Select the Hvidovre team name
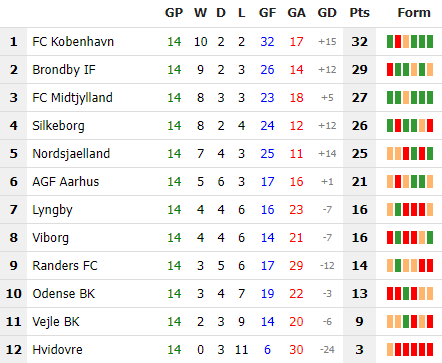This screenshot has width=442, height=363. pos(57,350)
